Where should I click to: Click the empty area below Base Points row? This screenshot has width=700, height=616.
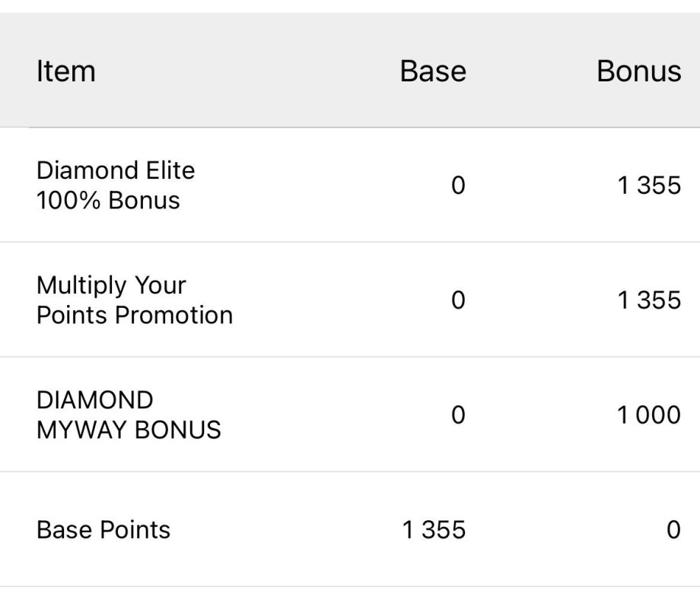[x=350, y=602]
